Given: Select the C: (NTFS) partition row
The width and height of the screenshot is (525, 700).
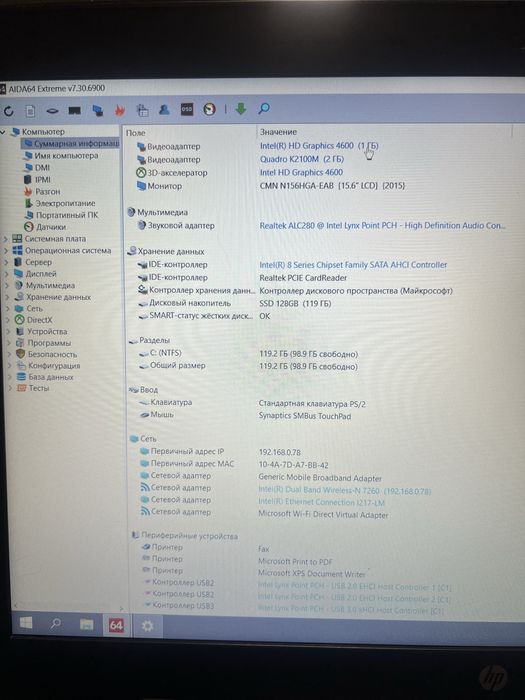Looking at the screenshot, I should click(250, 354).
